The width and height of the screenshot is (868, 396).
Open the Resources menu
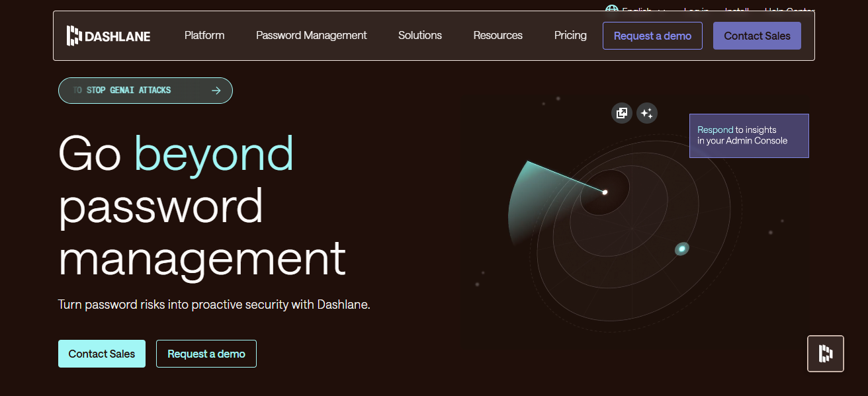pos(498,36)
